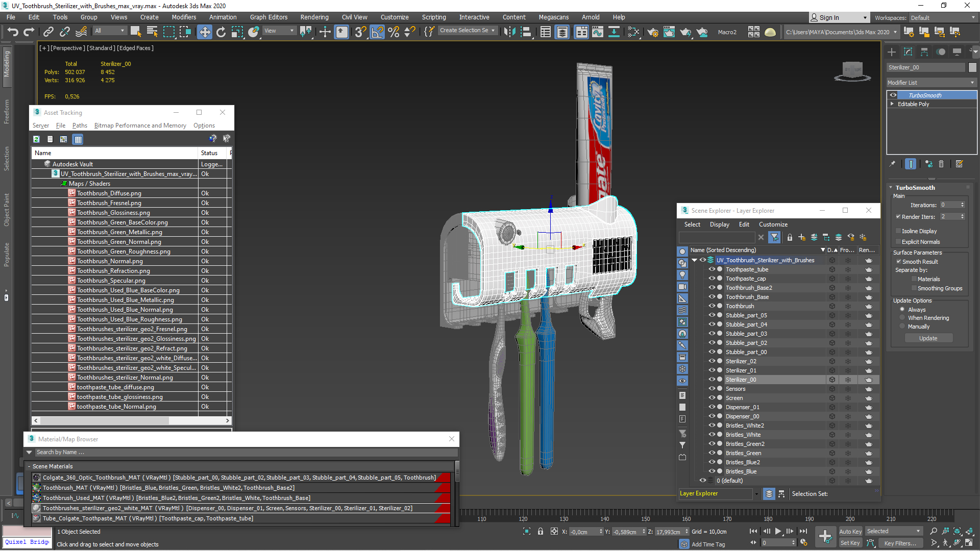Toggle visibility of Sterilizer_00

pos(712,380)
